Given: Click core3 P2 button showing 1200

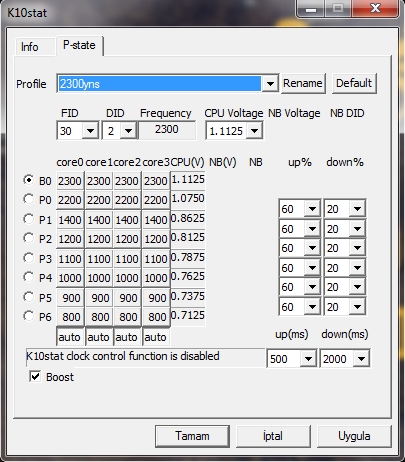Looking at the screenshot, I should tap(156, 239).
